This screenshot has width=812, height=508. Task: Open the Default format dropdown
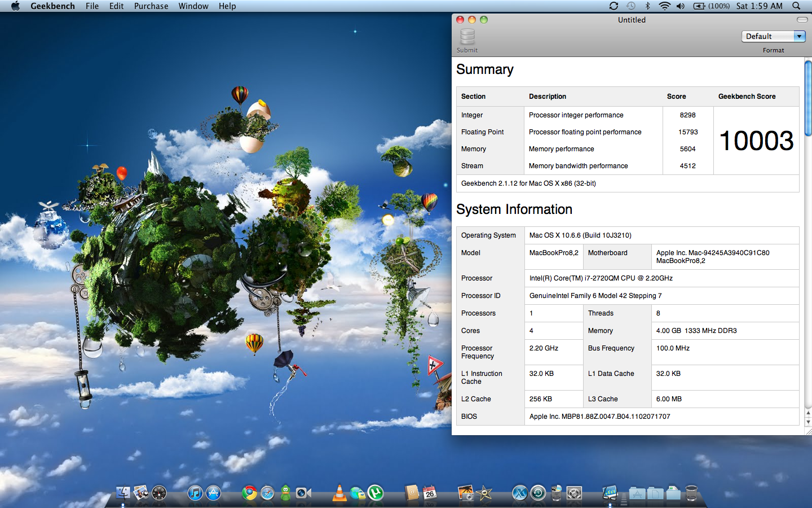[x=773, y=36]
